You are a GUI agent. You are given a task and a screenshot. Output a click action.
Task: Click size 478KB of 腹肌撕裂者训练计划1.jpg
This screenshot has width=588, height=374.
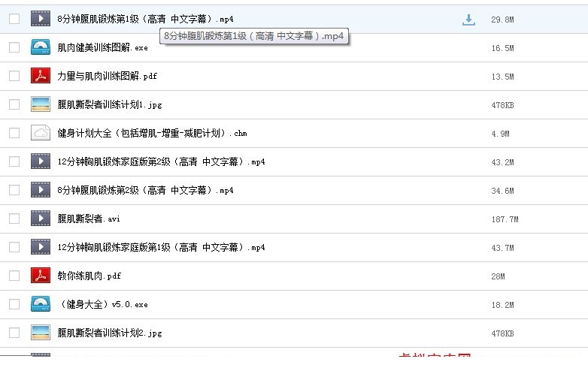pyautogui.click(x=502, y=105)
